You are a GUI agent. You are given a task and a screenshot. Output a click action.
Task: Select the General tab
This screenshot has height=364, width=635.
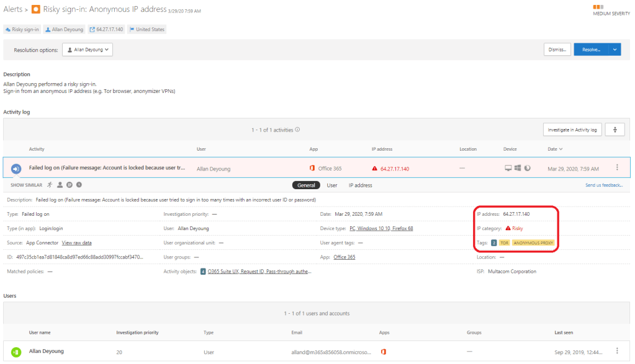tap(306, 185)
